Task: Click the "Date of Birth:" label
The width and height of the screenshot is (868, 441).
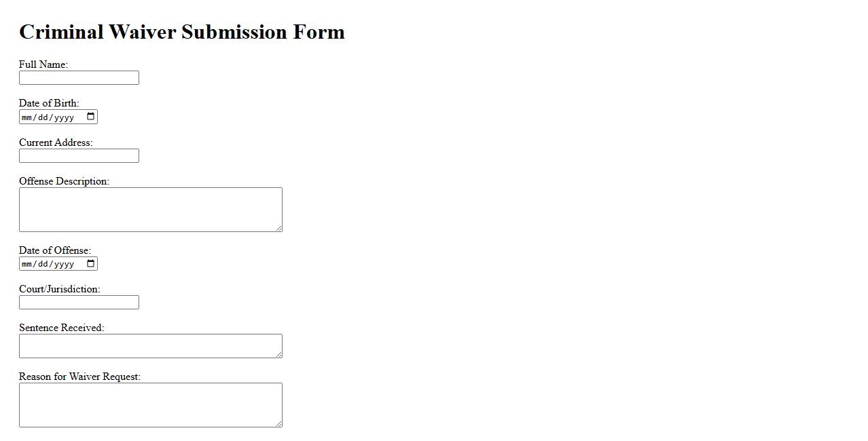Action: (x=49, y=103)
